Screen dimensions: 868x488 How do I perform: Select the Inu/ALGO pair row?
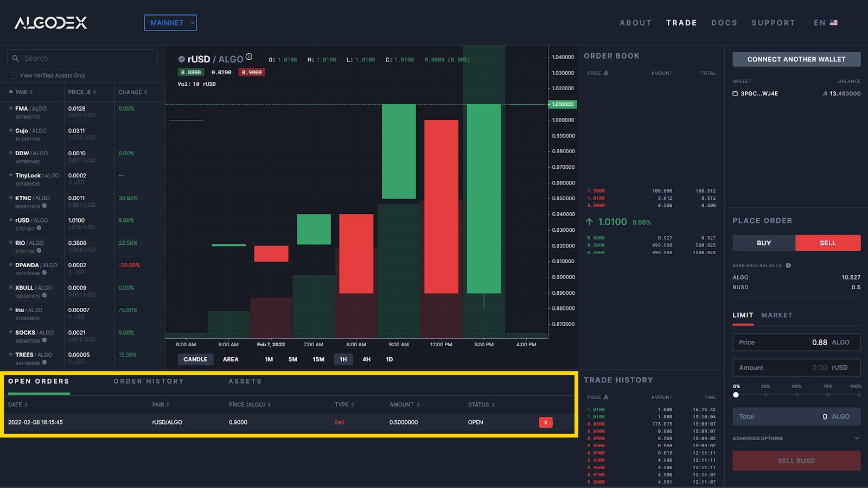pyautogui.click(x=82, y=314)
